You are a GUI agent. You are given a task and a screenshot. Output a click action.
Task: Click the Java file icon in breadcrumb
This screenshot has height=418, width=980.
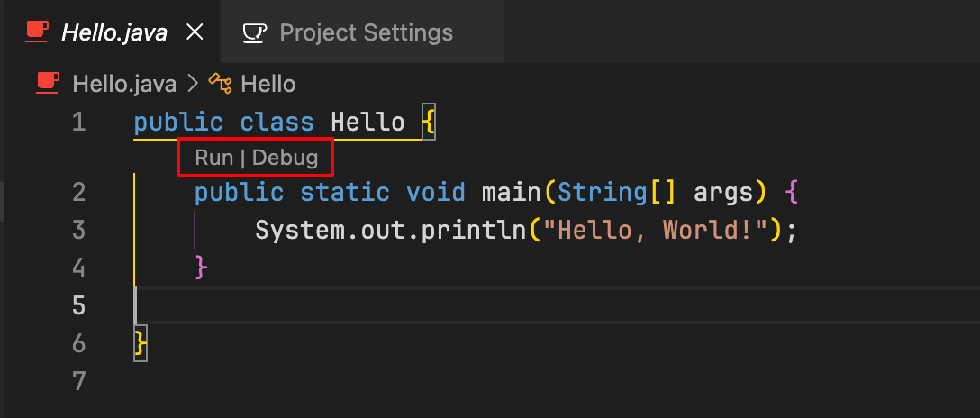[x=48, y=84]
